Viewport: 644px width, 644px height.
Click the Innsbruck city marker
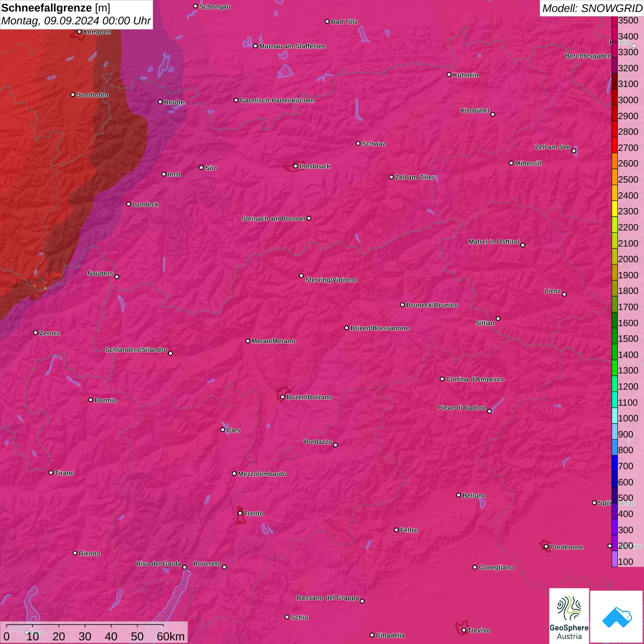(x=295, y=166)
